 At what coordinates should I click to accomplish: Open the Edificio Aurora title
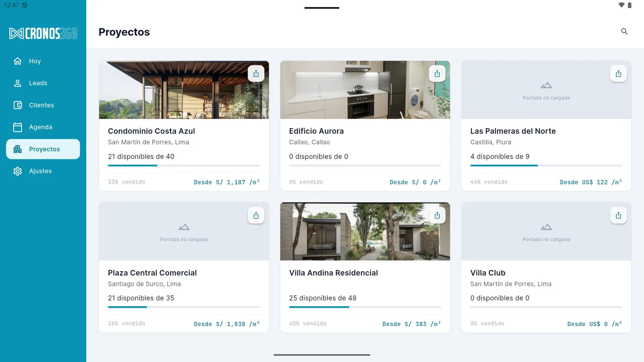pyautogui.click(x=316, y=131)
